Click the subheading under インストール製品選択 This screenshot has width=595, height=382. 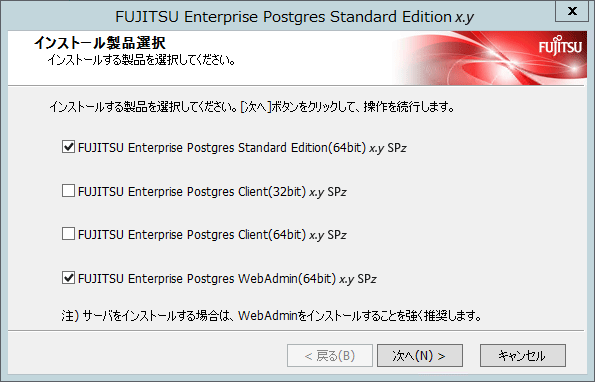click(x=141, y=60)
